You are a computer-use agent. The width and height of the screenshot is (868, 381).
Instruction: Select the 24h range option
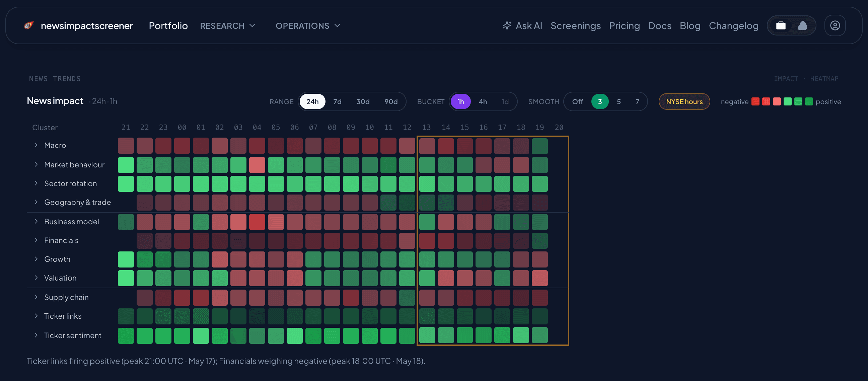(312, 101)
